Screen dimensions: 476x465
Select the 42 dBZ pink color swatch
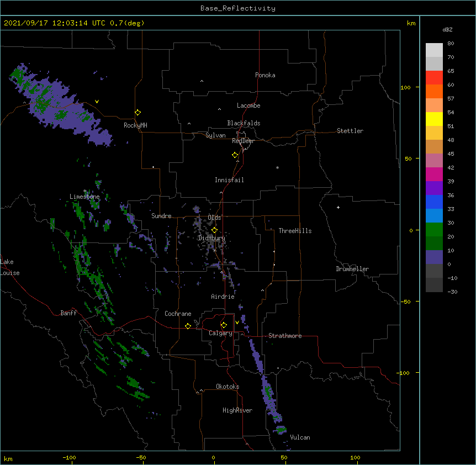(434, 174)
